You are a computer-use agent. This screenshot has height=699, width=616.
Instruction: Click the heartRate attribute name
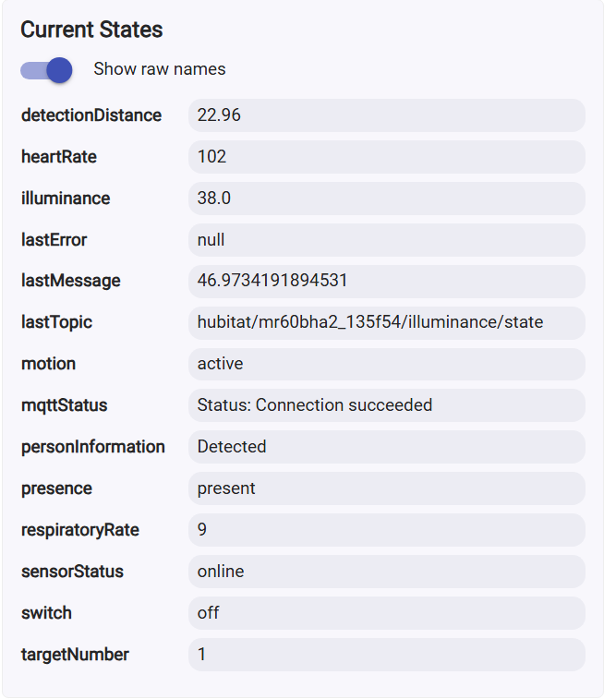point(59,157)
